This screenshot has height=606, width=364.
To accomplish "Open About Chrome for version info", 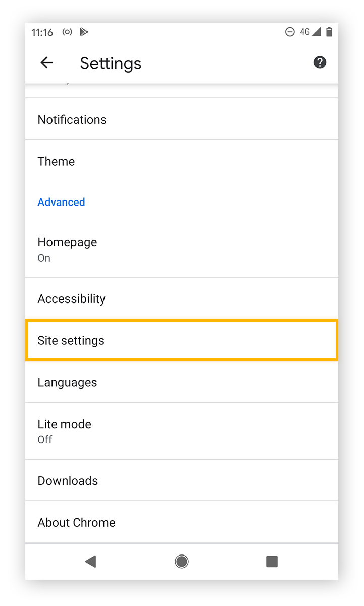I will tap(182, 522).
